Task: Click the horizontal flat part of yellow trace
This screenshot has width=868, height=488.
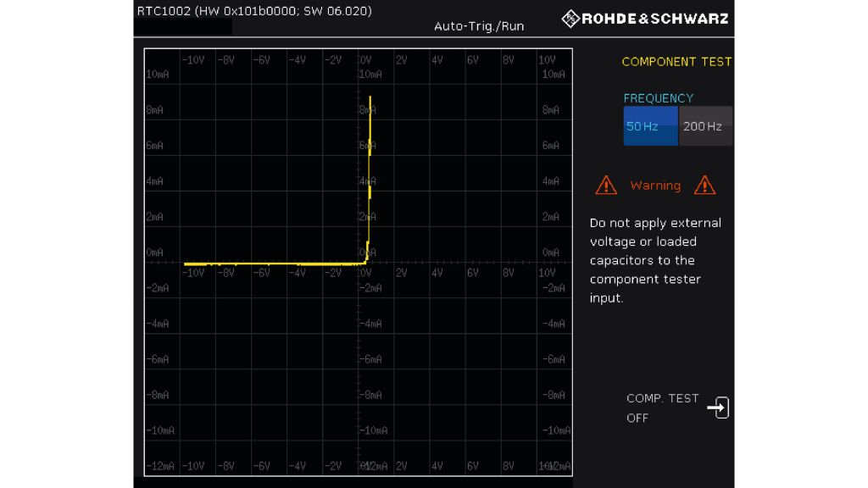Action: (271, 263)
